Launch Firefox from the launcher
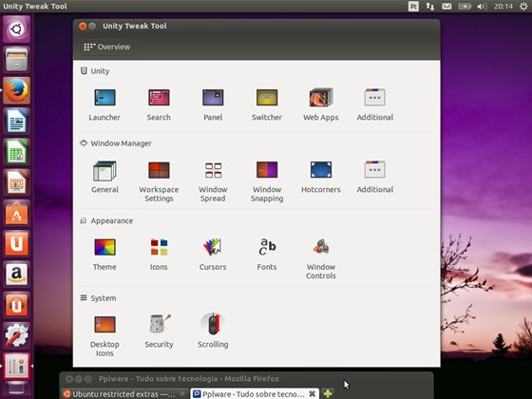The image size is (532, 399). [x=16, y=90]
